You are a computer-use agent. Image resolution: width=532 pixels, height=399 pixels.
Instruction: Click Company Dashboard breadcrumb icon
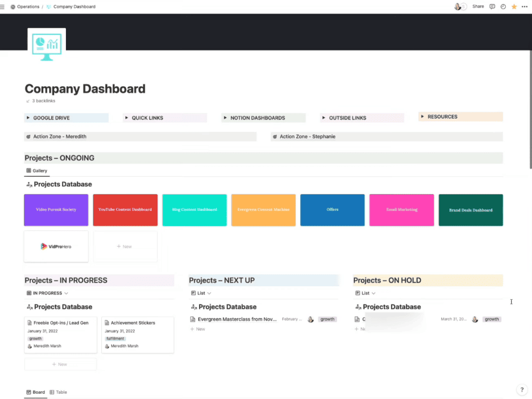49,7
